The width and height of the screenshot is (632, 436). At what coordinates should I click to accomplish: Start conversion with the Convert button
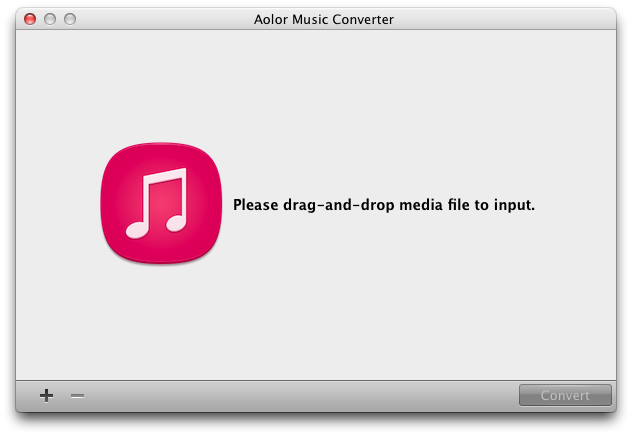[565, 395]
